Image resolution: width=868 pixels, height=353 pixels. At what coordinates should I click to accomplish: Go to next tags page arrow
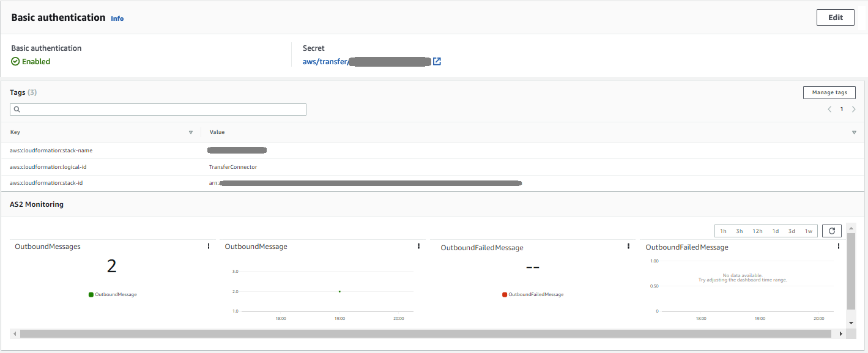pyautogui.click(x=854, y=109)
